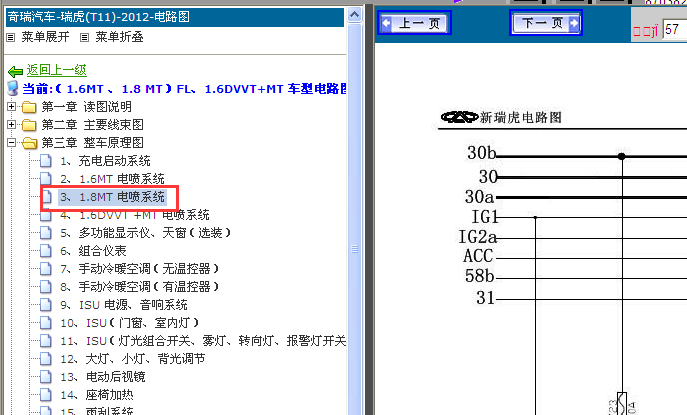Click document icon beside 手动冷暖空调(无温控器)
Screen dimensions: 687x415
point(46,269)
